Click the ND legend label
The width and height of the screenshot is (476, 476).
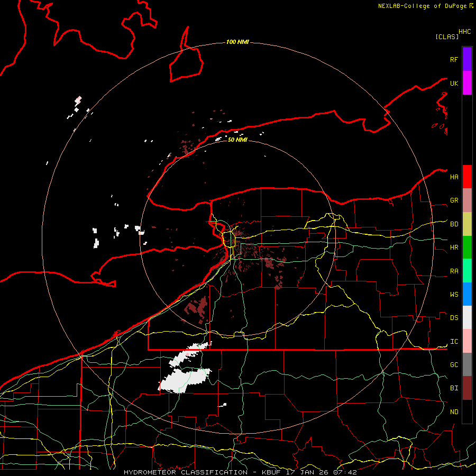click(454, 411)
